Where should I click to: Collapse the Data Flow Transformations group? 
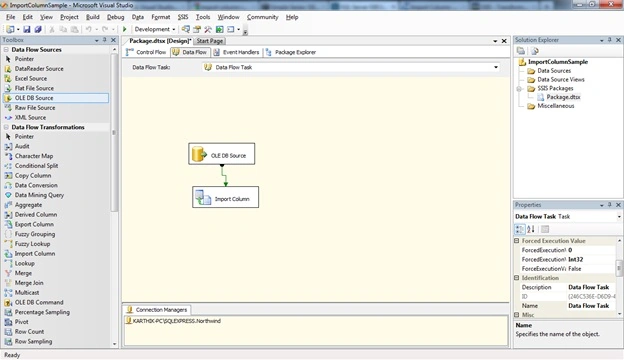(x=6, y=127)
